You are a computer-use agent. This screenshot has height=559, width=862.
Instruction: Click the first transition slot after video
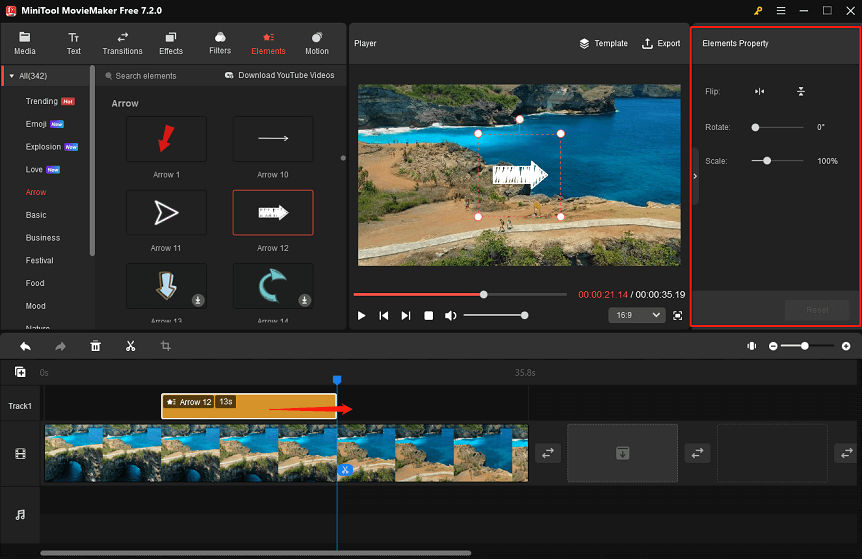[x=548, y=453]
